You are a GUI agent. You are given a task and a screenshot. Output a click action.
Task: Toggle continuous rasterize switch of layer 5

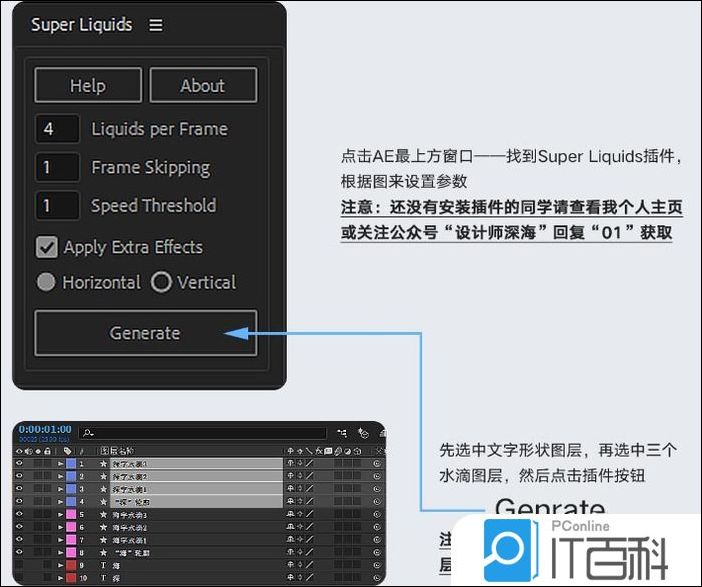point(300,514)
